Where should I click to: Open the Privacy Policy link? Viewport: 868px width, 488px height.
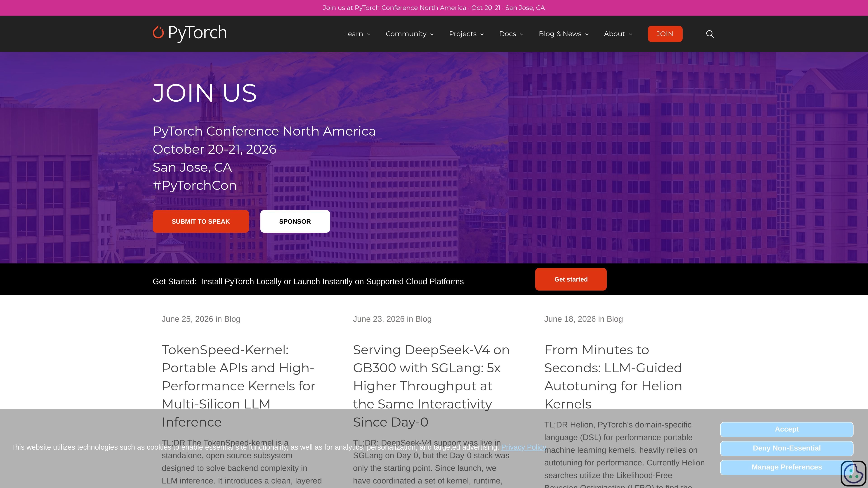[x=524, y=447]
